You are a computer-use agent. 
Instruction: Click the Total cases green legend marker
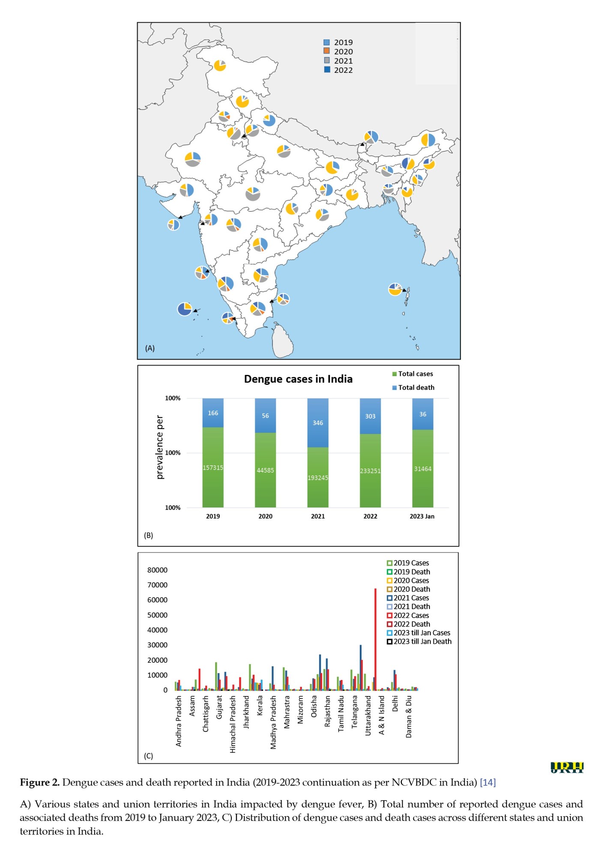(x=394, y=374)
